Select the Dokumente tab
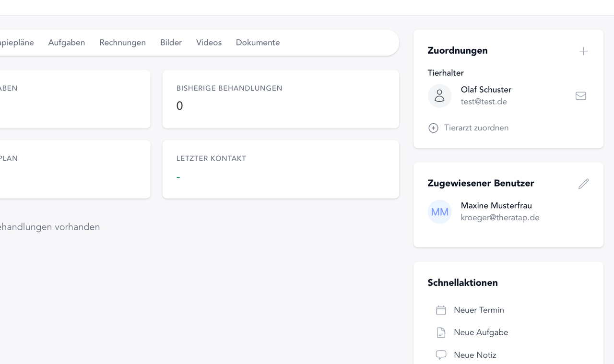Screen dimensions: 614x364 [258, 43]
